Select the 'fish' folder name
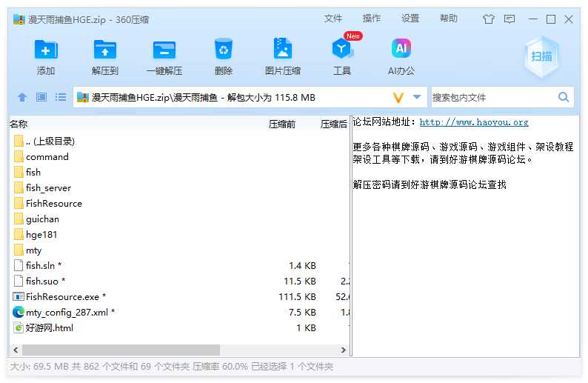The image size is (588, 383). [x=33, y=173]
